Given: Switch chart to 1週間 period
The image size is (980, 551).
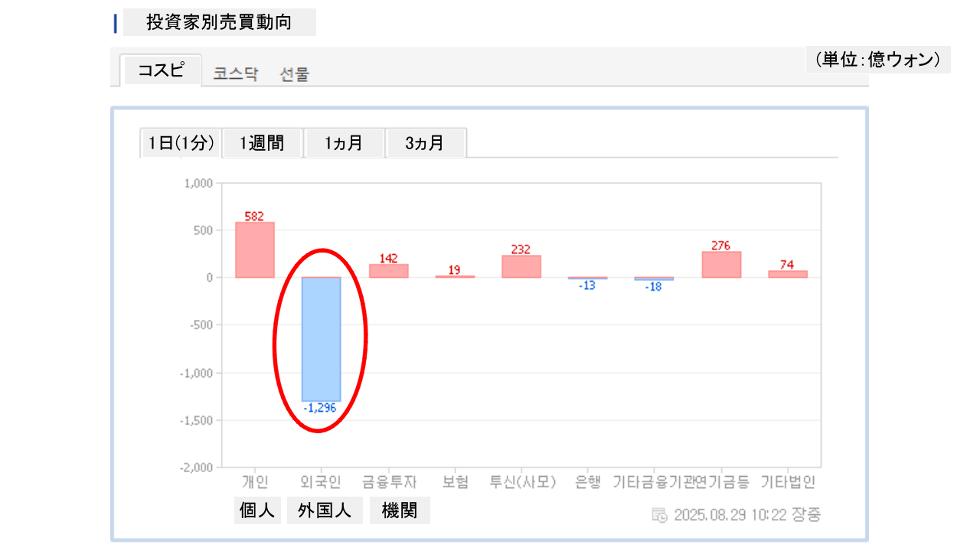Looking at the screenshot, I should click(262, 143).
